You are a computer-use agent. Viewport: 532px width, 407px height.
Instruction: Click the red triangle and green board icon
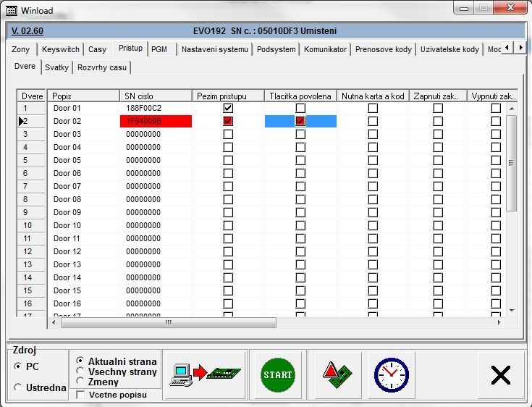[x=337, y=374]
